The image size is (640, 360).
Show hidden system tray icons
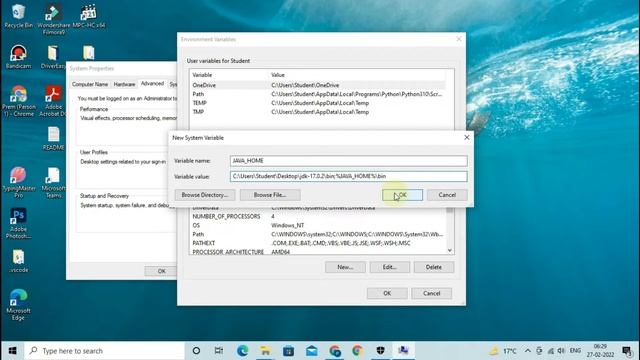[528, 351]
